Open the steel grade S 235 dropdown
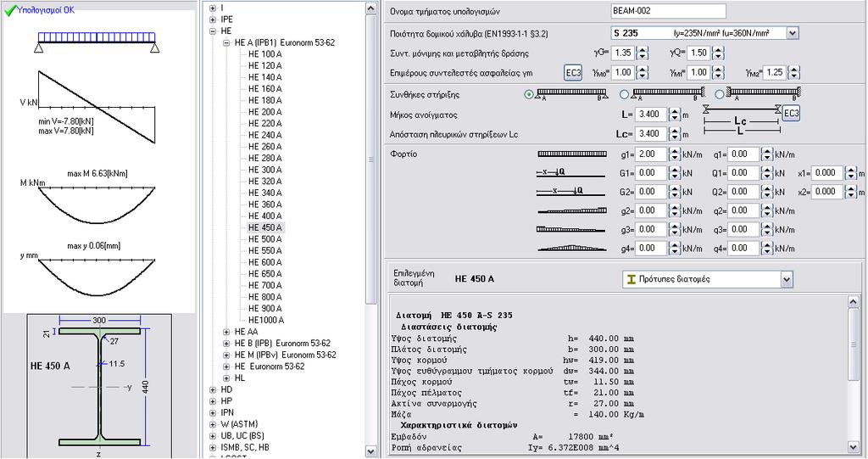Screen dimensions: 868x459 (x=793, y=33)
